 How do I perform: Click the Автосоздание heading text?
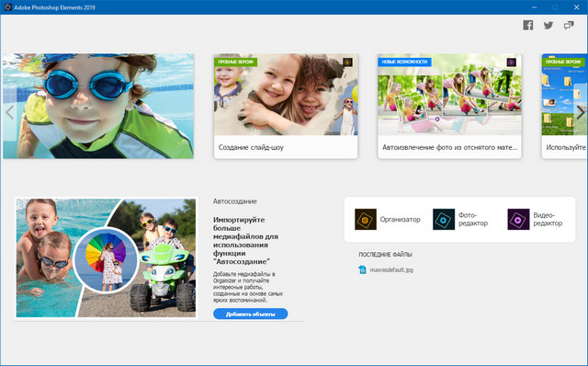[235, 201]
